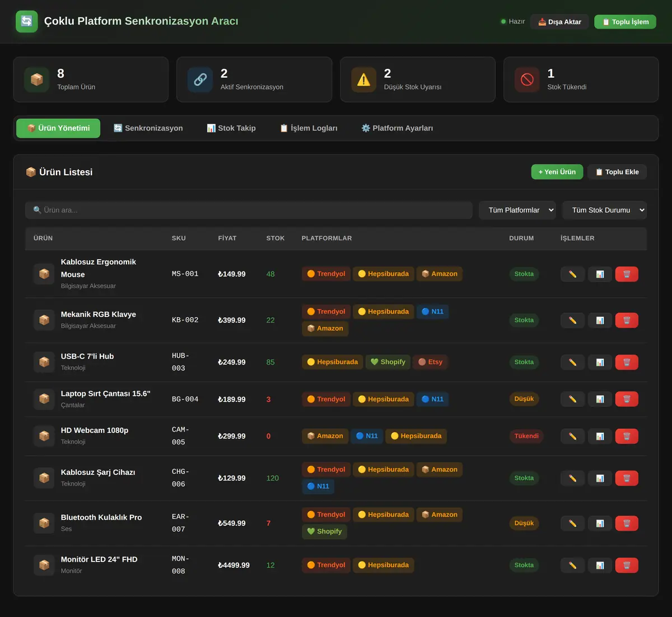Click the stock value 120
The width and height of the screenshot is (672, 617).
click(272, 478)
